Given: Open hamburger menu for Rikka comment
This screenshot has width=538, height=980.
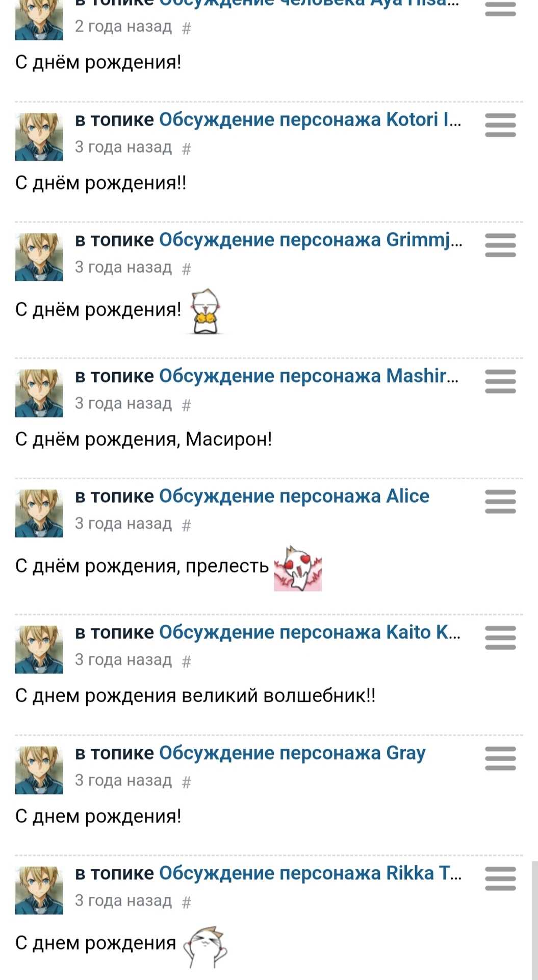Looking at the screenshot, I should pyautogui.click(x=500, y=878).
